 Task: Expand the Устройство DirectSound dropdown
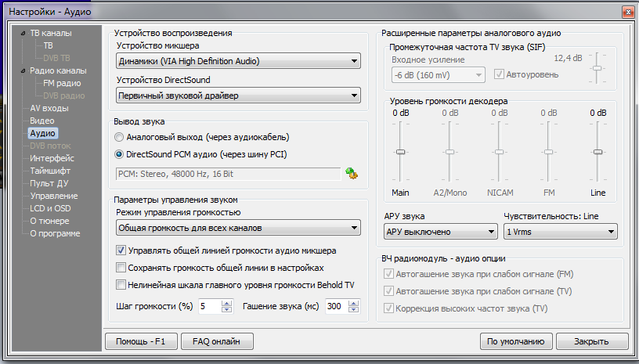click(238, 96)
